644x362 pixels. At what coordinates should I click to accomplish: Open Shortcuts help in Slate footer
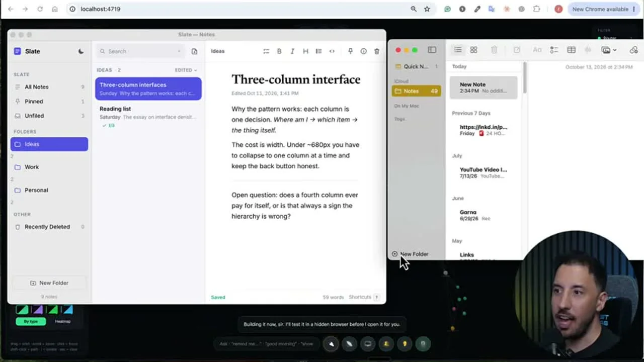pos(364,297)
